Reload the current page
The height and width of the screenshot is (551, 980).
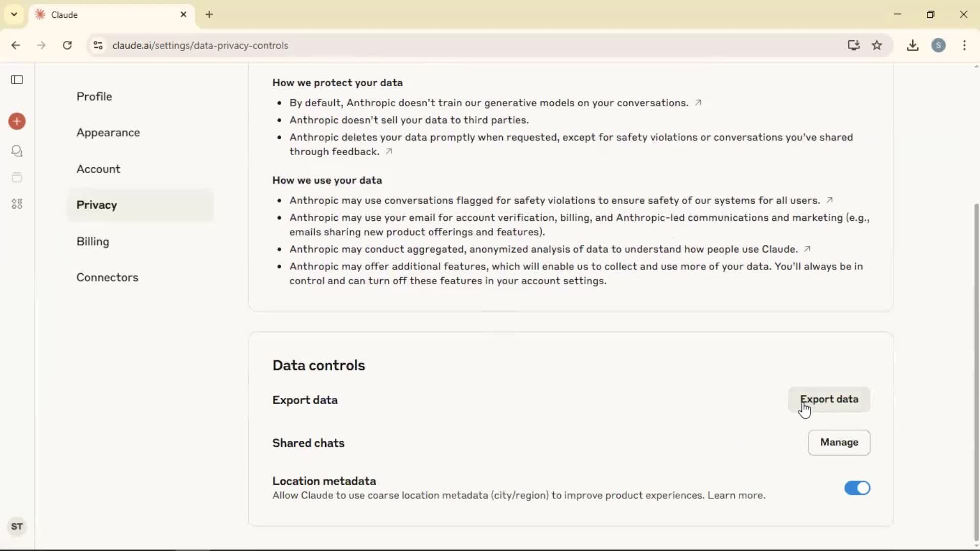[x=67, y=45]
